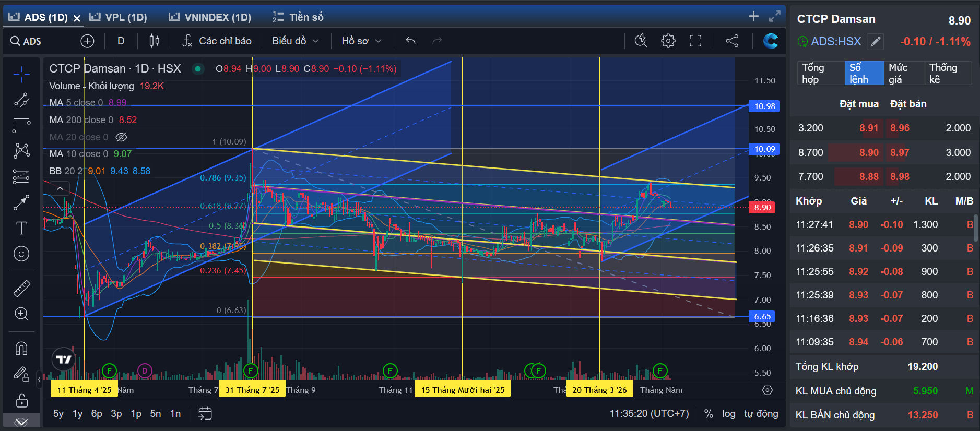Open the emoji icons tool
Viewport: 980px width, 431px height.
coord(21,254)
